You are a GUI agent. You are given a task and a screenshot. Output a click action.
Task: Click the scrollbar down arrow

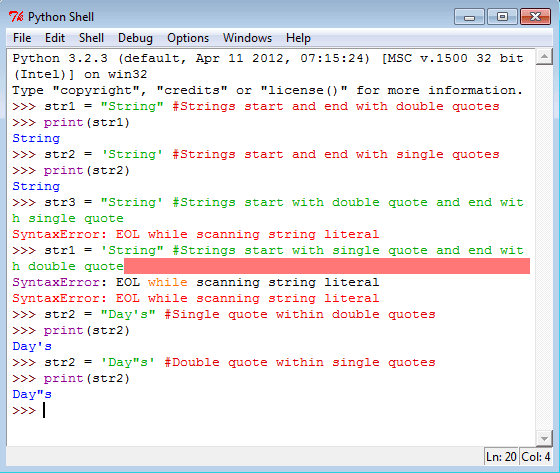coord(544,438)
